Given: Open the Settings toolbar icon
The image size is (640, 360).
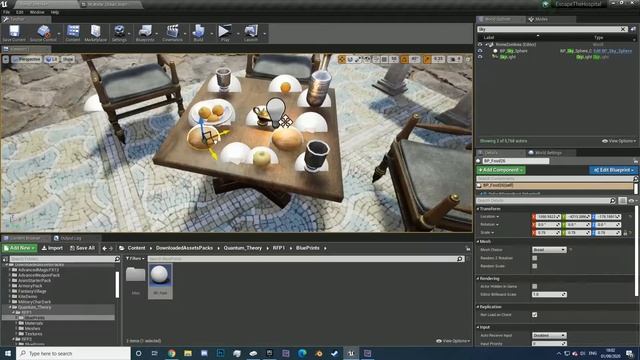Looking at the screenshot, I should 119,33.
